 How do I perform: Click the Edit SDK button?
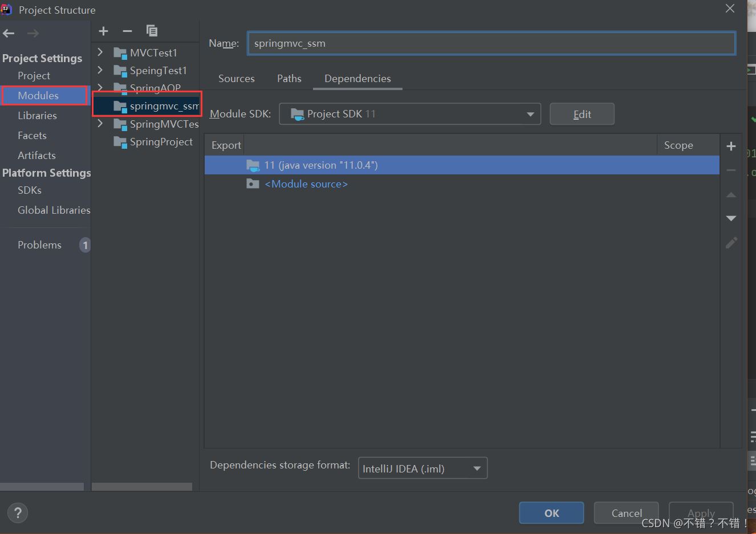pos(582,114)
